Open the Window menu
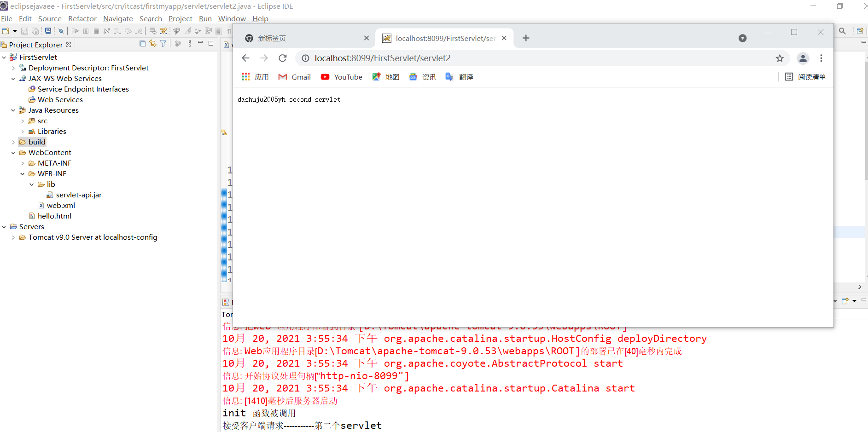 [x=232, y=19]
